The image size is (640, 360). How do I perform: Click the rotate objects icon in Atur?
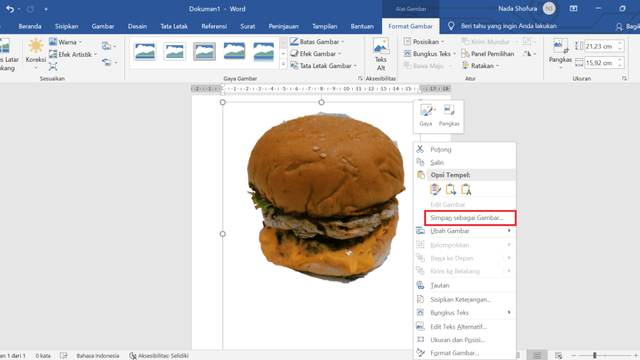529,53
